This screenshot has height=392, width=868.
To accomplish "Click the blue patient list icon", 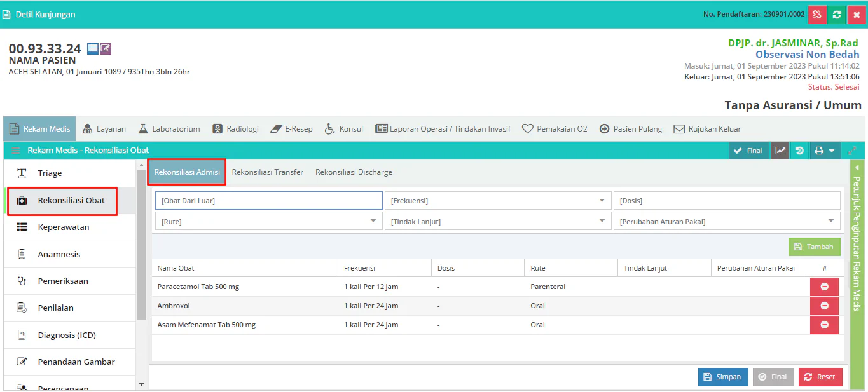I will [93, 49].
